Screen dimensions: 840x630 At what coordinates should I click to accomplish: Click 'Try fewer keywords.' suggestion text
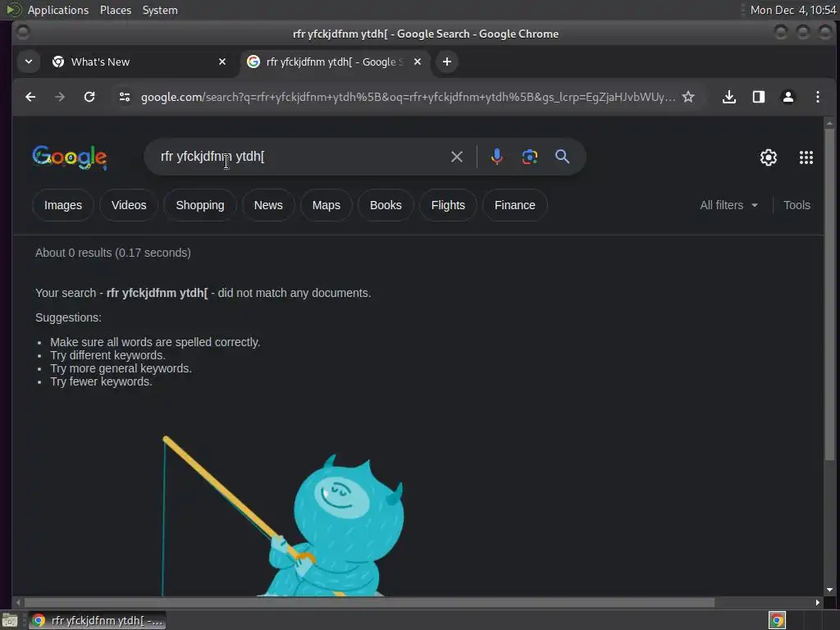(x=101, y=381)
